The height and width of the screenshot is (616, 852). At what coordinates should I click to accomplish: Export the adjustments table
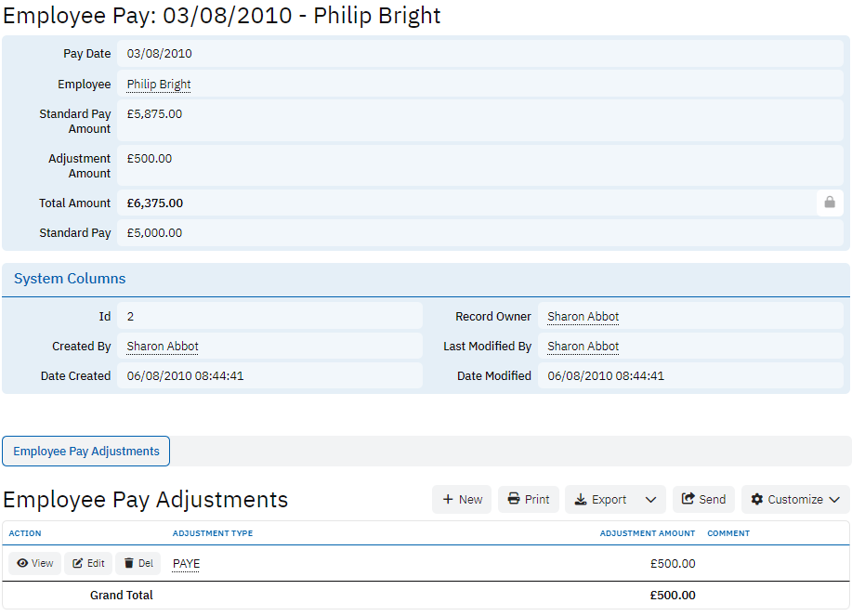[600, 500]
